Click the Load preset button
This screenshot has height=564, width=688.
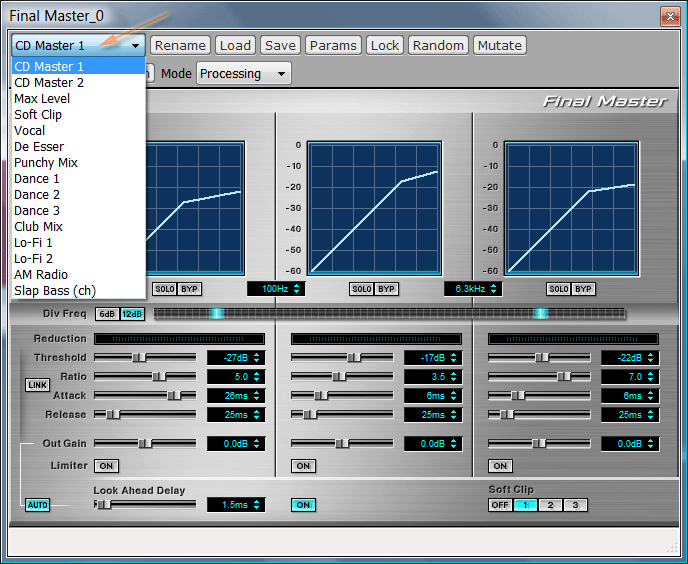[235, 45]
